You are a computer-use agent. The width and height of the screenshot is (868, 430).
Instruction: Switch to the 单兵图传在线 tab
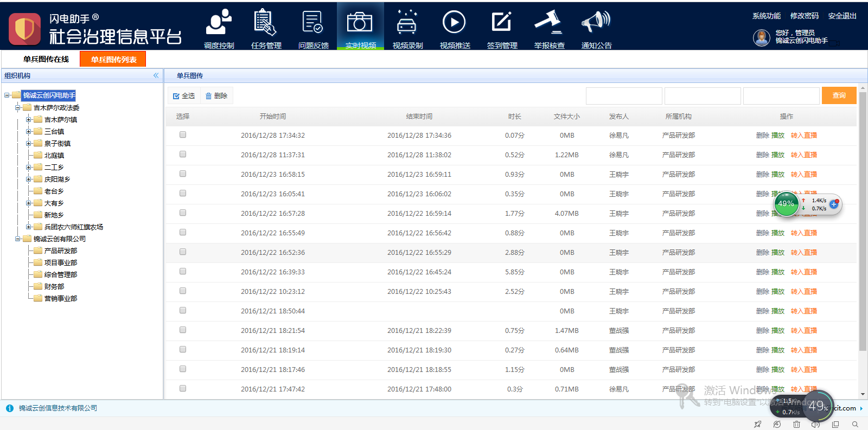[46, 59]
